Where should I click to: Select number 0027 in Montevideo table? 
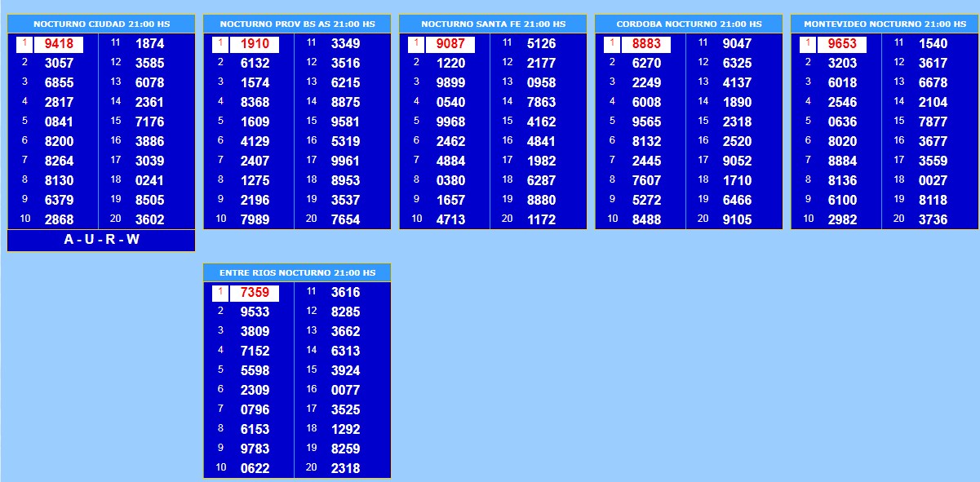933,180
